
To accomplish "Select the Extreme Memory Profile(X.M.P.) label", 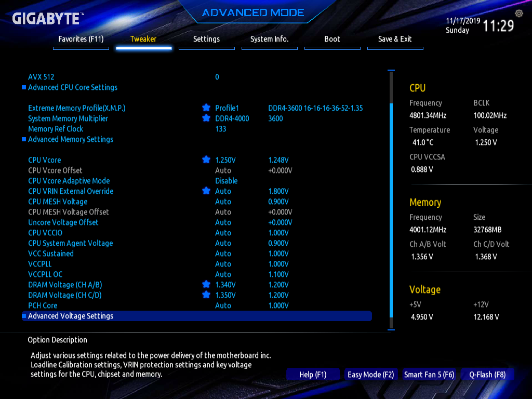I will (x=77, y=108).
